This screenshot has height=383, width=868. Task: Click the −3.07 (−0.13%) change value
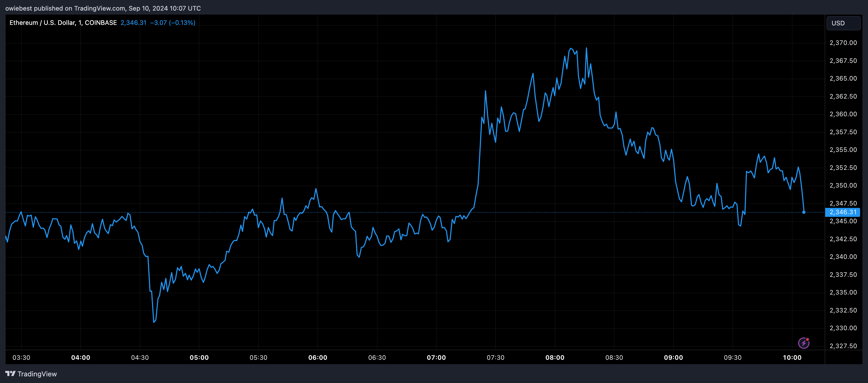coord(172,22)
